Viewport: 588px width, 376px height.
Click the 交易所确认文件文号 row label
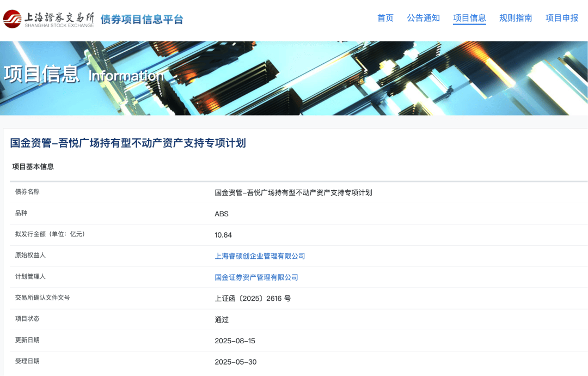pyautogui.click(x=42, y=298)
